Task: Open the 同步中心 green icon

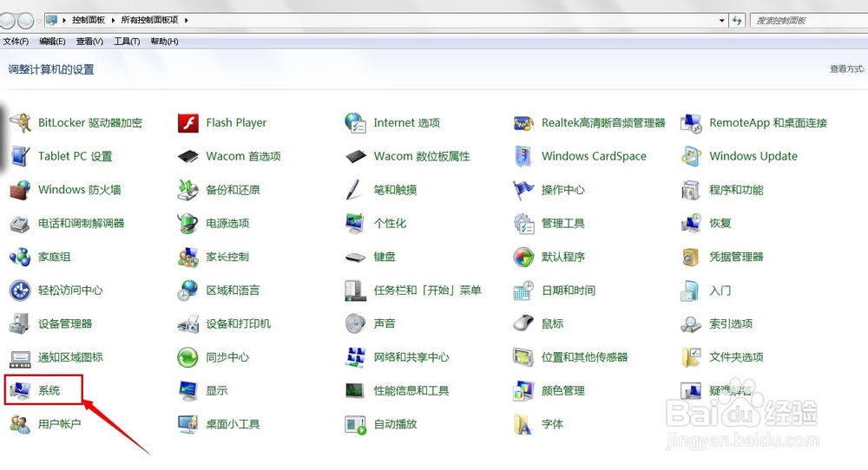Action: click(188, 357)
